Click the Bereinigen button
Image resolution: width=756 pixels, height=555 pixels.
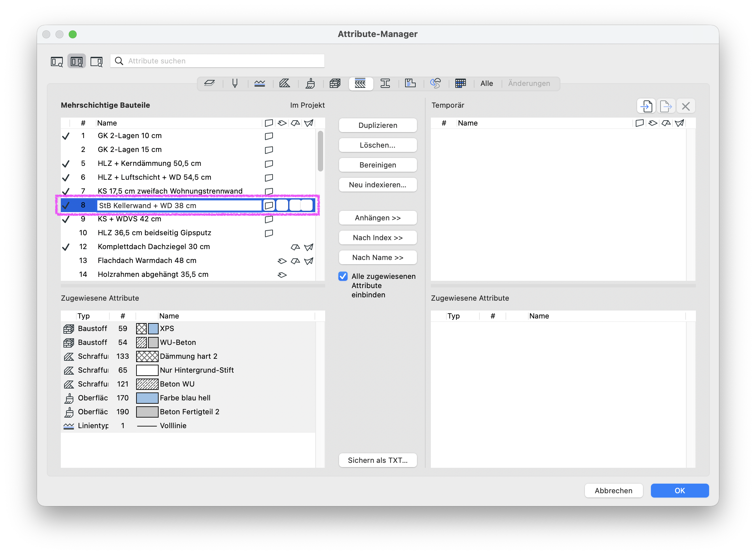click(x=378, y=165)
